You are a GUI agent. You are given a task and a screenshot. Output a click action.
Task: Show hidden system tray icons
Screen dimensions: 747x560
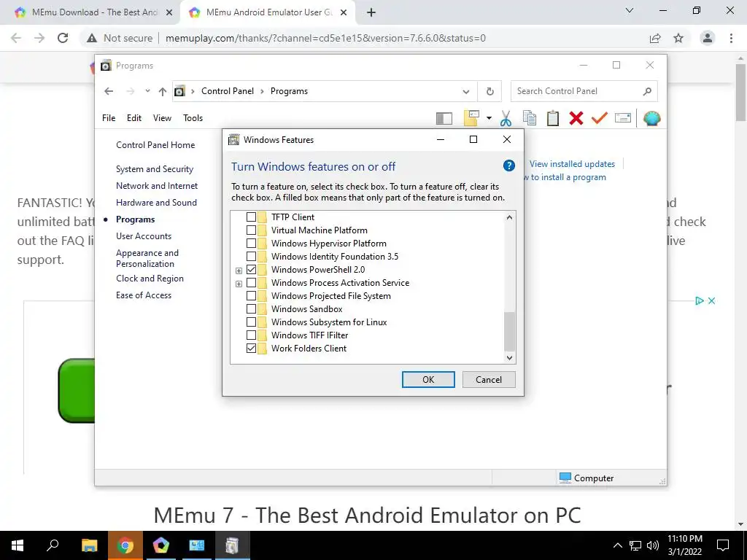[x=617, y=545]
